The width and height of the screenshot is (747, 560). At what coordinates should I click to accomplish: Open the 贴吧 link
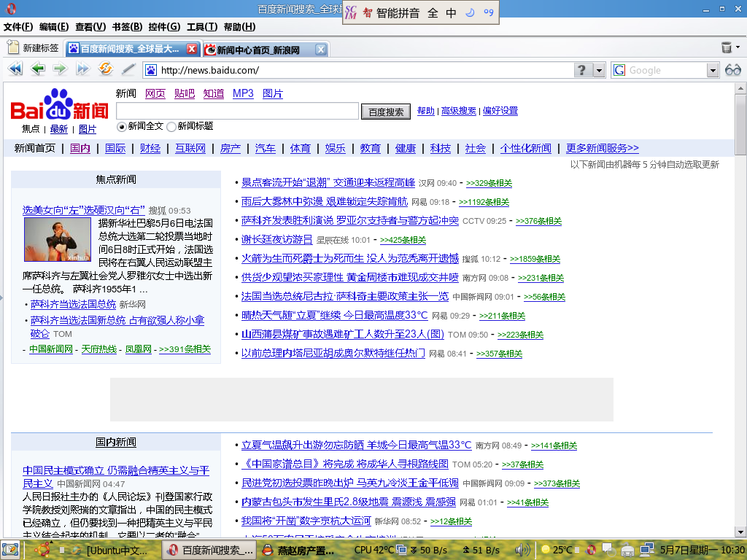tap(185, 93)
